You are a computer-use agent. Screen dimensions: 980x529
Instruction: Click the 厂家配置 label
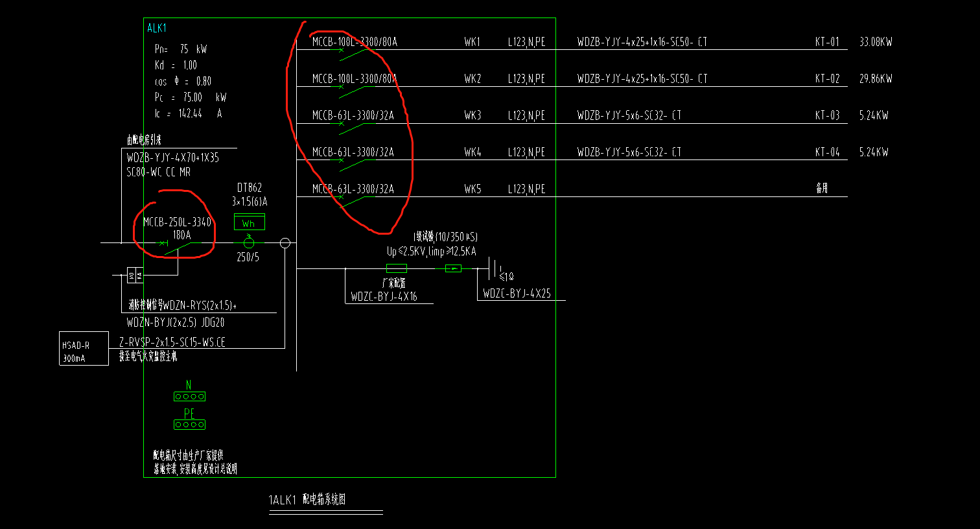coord(393,283)
